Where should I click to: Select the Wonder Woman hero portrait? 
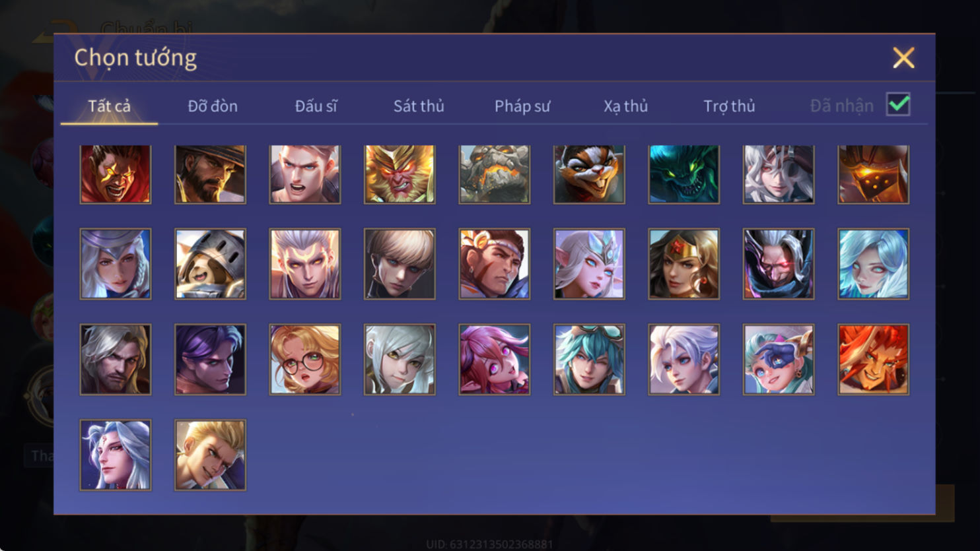pos(683,264)
